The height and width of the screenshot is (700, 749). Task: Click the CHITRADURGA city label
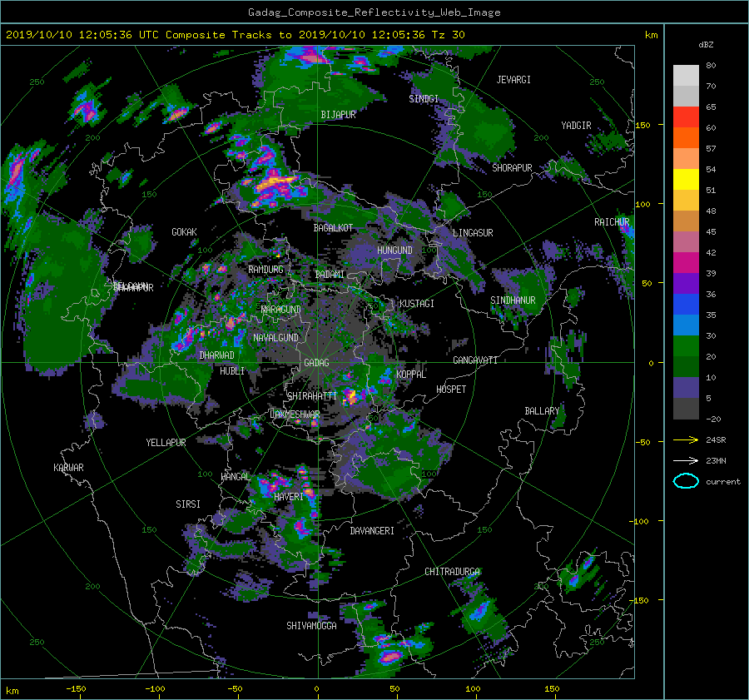coord(453,572)
